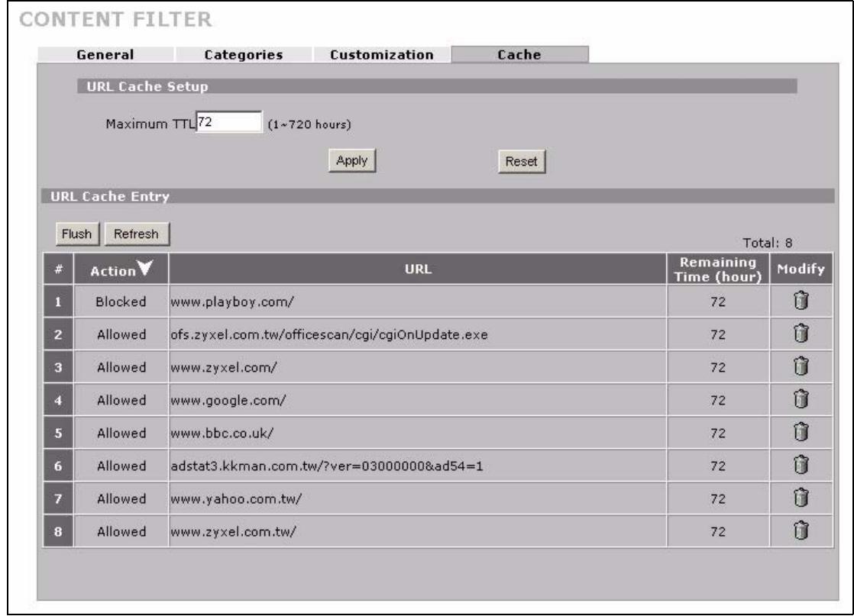The image size is (854, 616).
Task: Delete the ofs.zyxel.com.tw officescan entry
Action: click(x=801, y=333)
